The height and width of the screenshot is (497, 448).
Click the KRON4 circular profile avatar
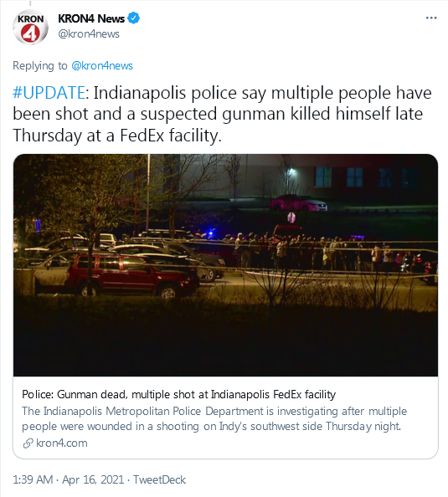[30, 27]
